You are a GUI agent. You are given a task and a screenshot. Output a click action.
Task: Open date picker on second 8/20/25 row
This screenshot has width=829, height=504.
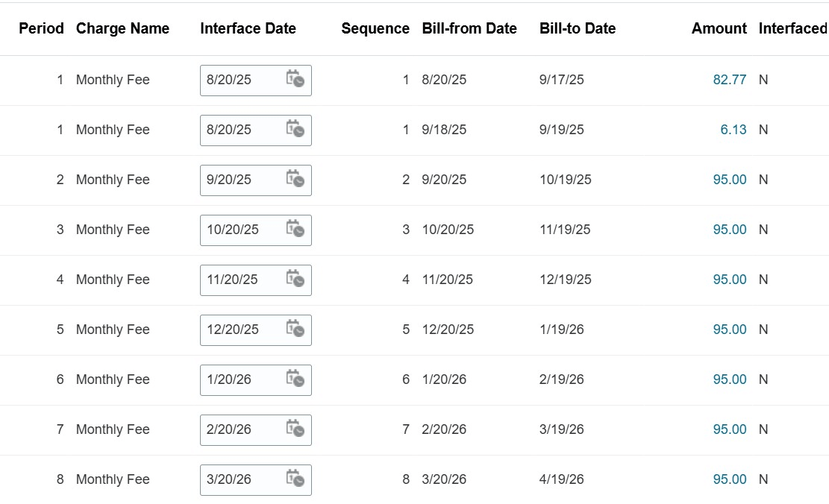pyautogui.click(x=296, y=130)
